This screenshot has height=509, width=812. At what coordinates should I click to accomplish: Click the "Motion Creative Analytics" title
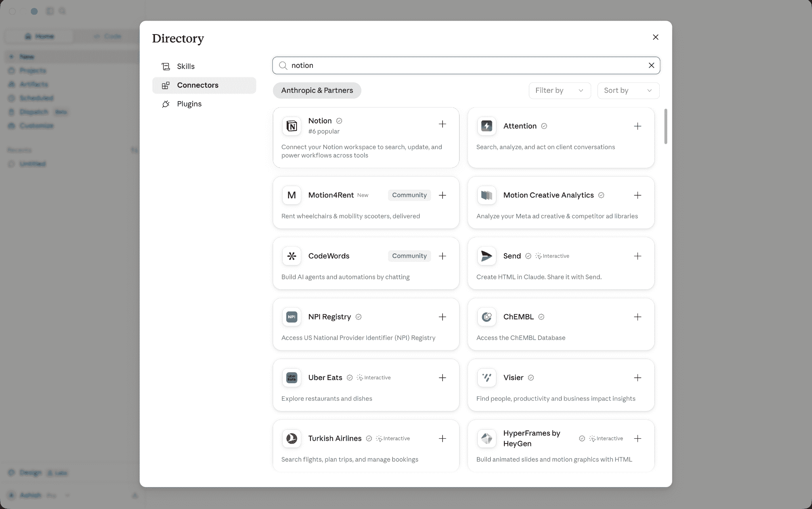[548, 195]
